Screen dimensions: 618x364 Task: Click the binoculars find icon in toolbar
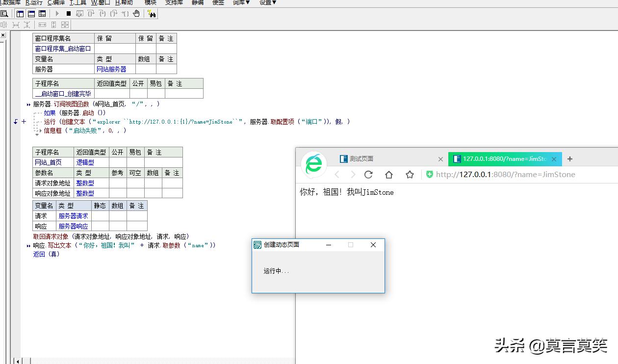pyautogui.click(x=152, y=14)
